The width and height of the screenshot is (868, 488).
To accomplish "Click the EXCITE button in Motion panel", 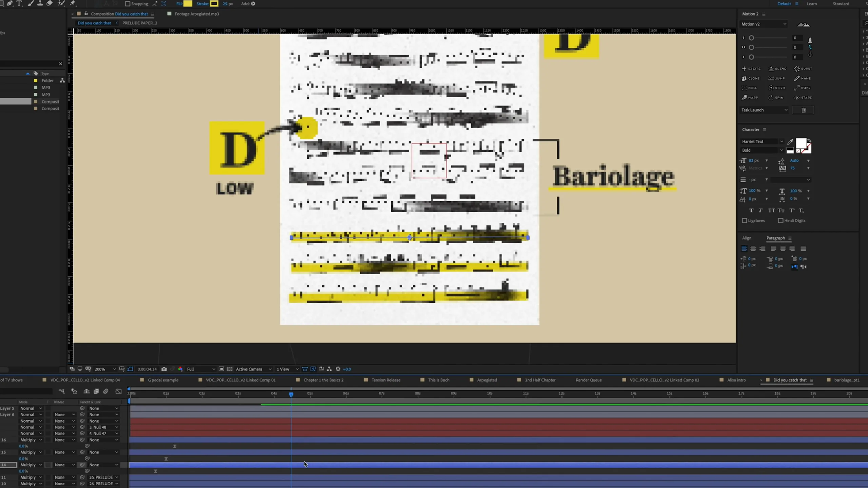I will [751, 69].
